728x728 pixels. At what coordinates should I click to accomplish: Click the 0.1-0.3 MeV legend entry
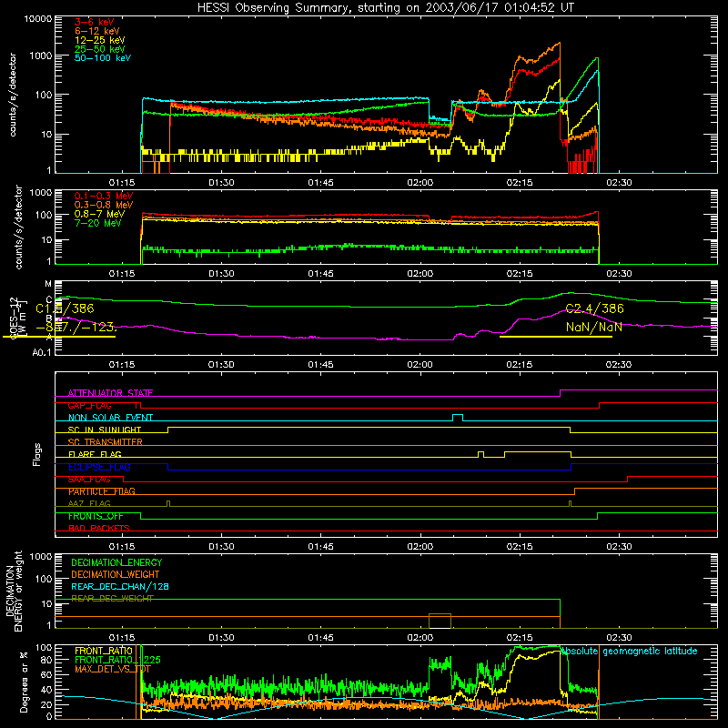click(104, 196)
